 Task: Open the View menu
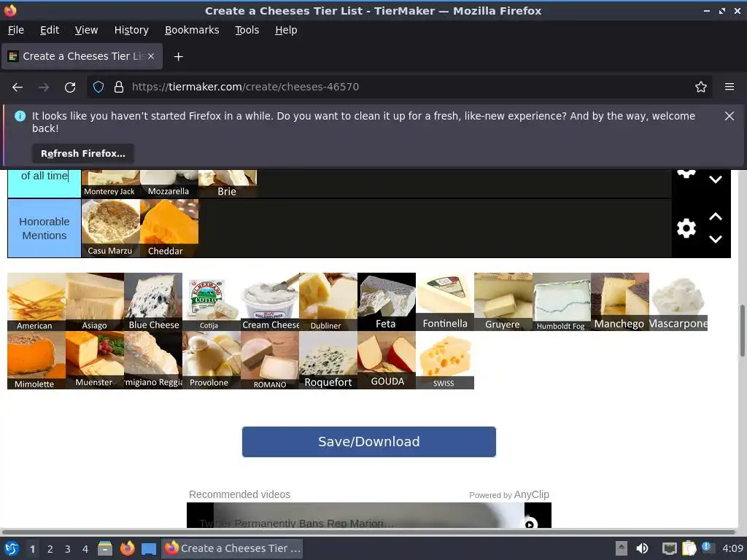pyautogui.click(x=86, y=30)
